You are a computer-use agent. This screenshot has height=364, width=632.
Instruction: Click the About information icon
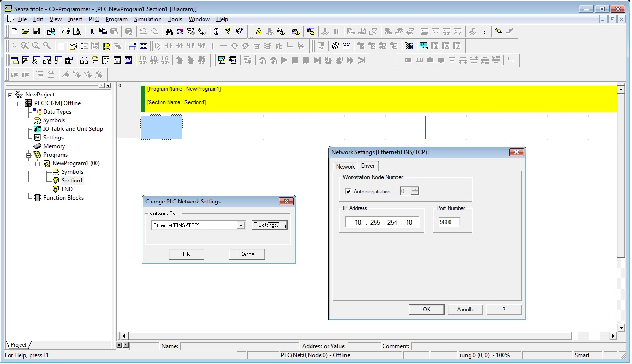(217, 32)
